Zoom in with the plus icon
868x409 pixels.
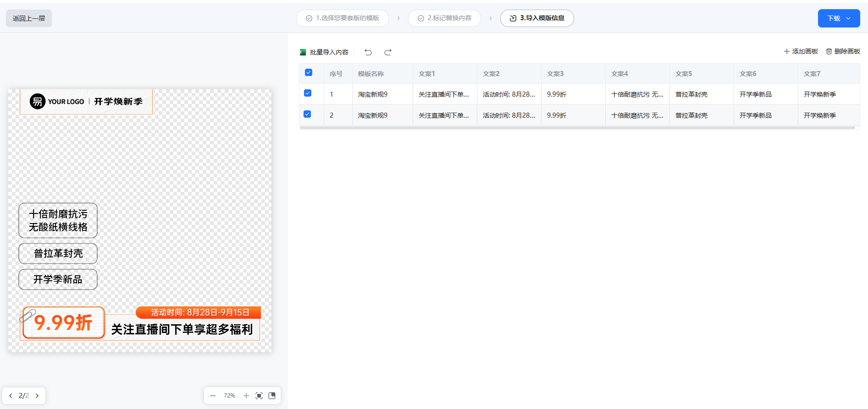point(246,396)
